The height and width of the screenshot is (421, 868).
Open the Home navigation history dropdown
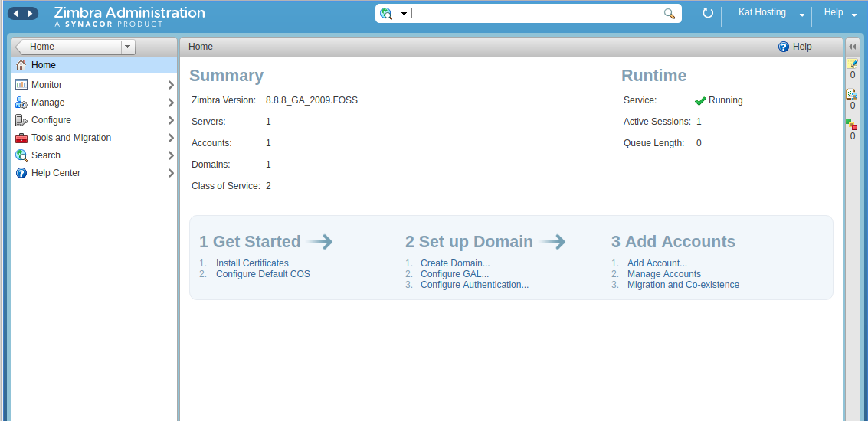(x=127, y=47)
